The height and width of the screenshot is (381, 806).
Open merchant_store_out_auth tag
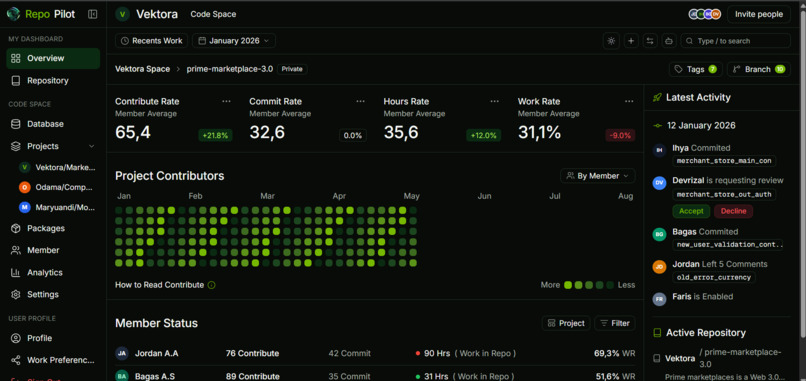[x=724, y=194]
